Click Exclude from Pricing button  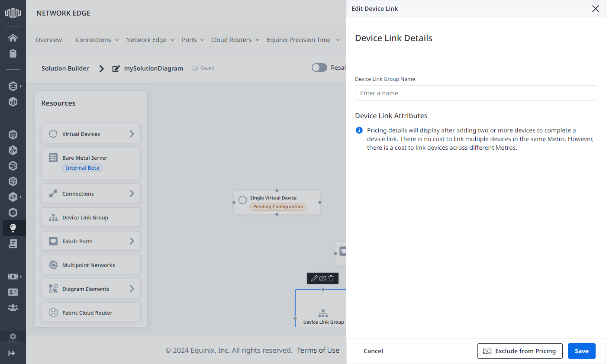(520, 351)
